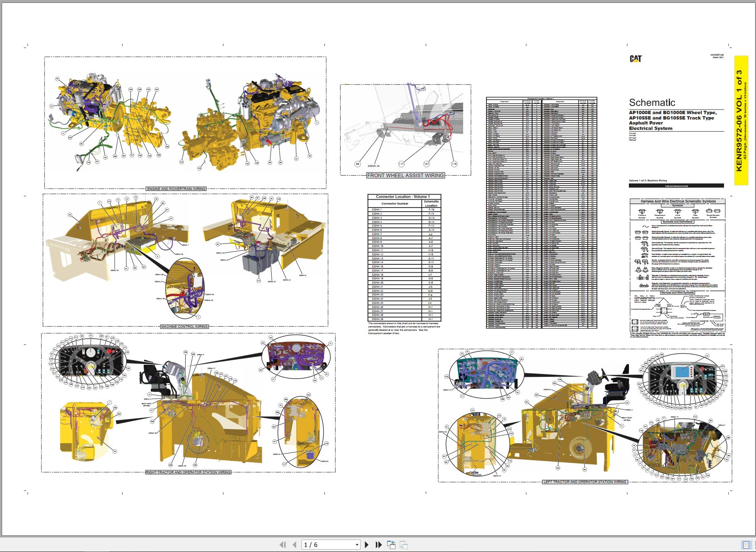Click the CAT logo on the title block

tap(636, 59)
